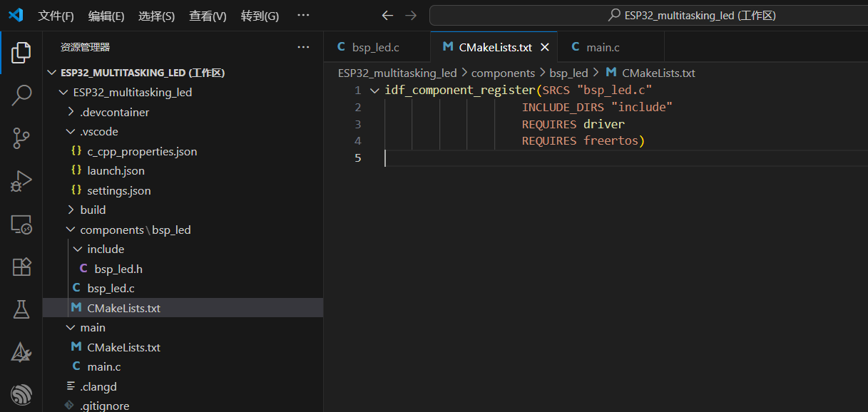868x412 pixels.
Task: Select the CMakeLists.txt editor tab
Action: click(494, 47)
